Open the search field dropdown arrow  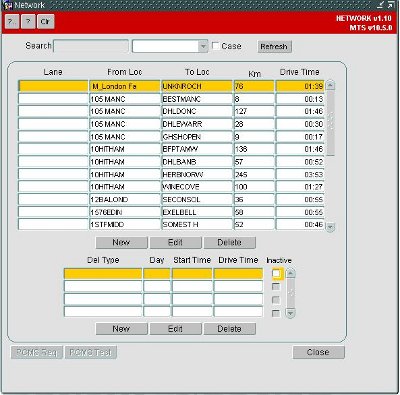click(203, 46)
